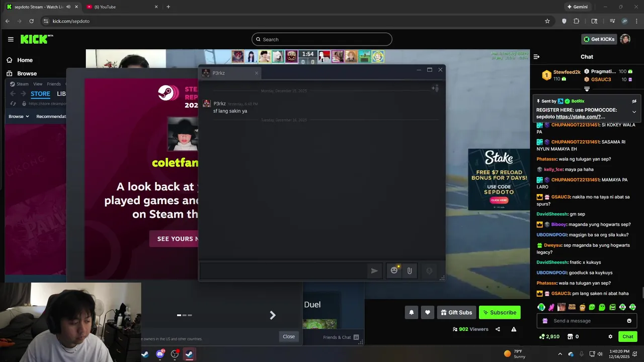Viewport: 644px width, 362px height.
Task: Click the KICK logo
Action: click(37, 39)
